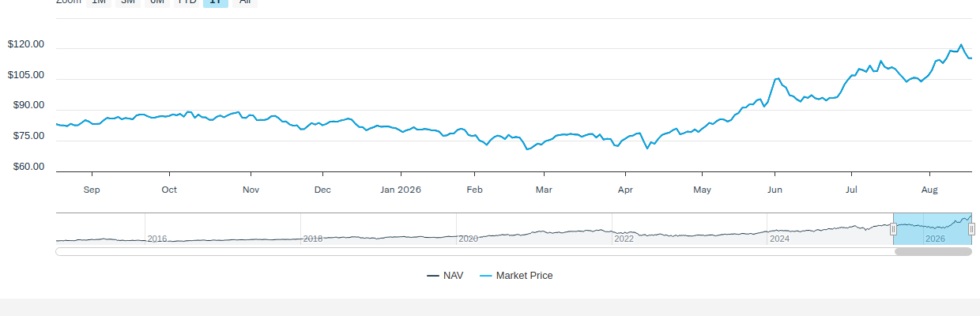Toggle the Market Price series in the legend
This screenshot has height=316, width=980.
point(516,276)
